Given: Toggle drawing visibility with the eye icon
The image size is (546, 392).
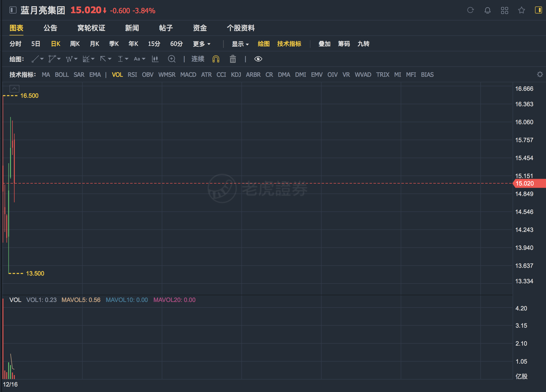Looking at the screenshot, I should point(258,59).
